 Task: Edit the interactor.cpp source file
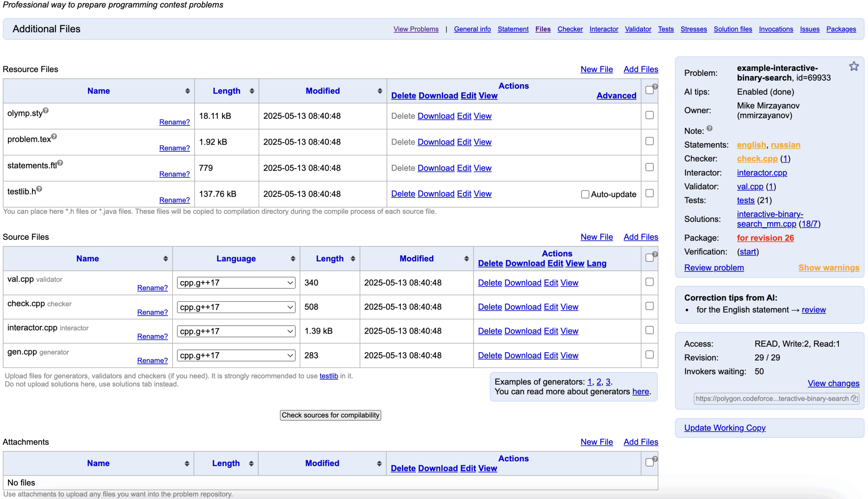point(551,331)
